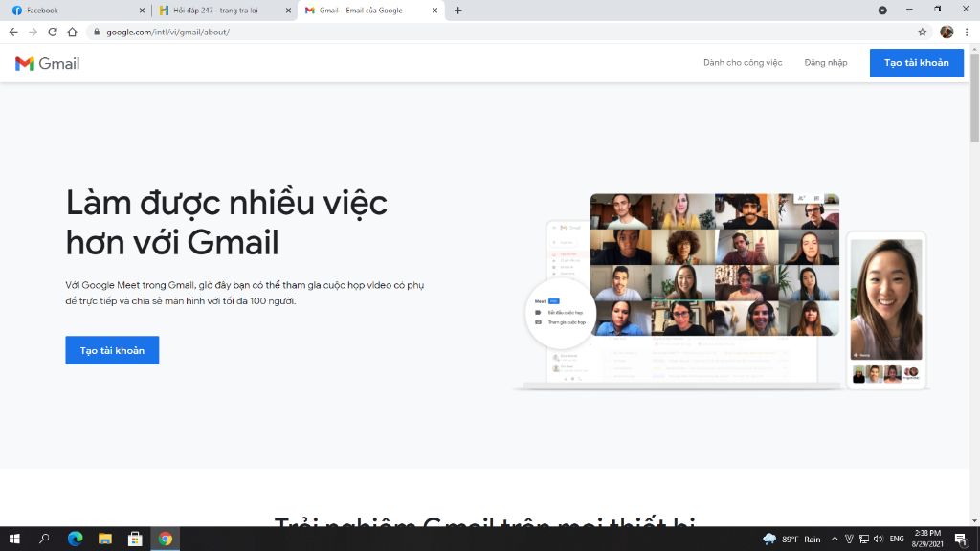Open File Explorer from taskbar
This screenshot has width=980, height=551.
pyautogui.click(x=105, y=539)
